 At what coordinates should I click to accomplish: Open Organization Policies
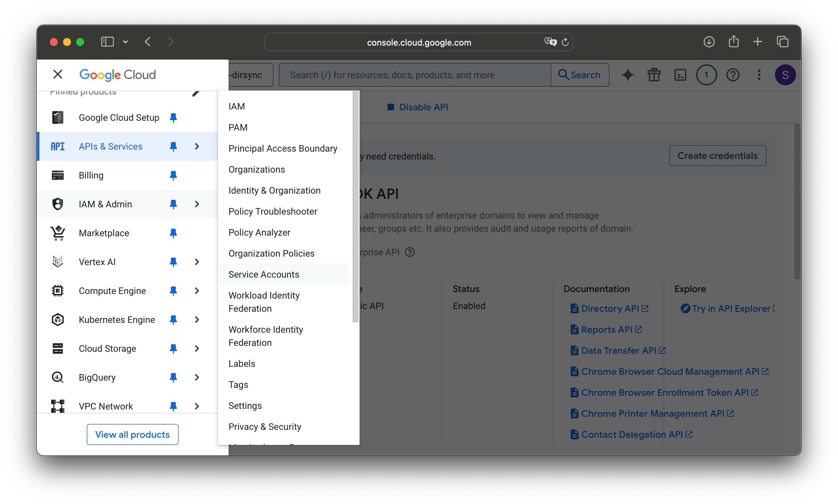[284, 253]
